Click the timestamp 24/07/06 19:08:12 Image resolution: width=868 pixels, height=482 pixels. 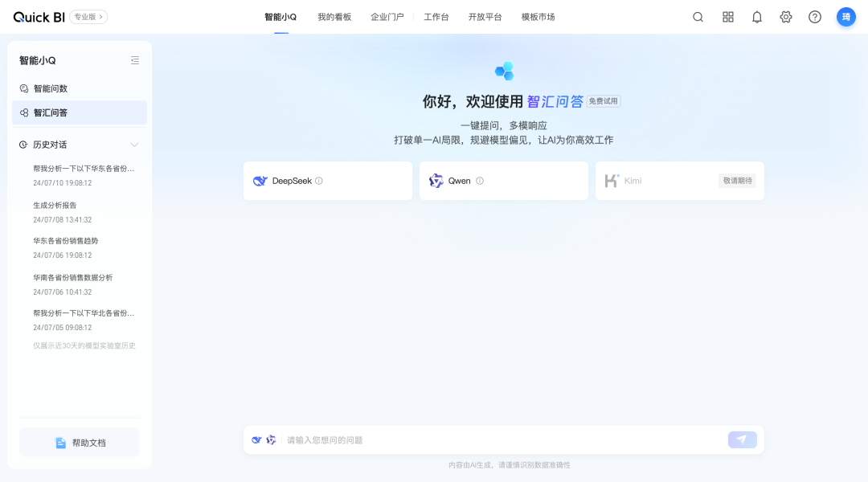pyautogui.click(x=63, y=255)
